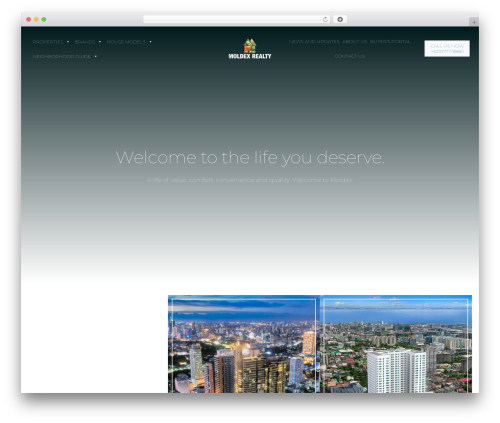Open the Neighborhood Guide menu
Screen dimensions: 500x423
click(x=62, y=57)
